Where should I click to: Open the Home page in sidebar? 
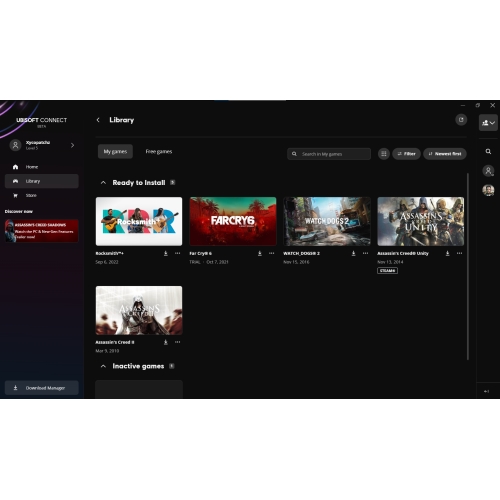[x=42, y=167]
